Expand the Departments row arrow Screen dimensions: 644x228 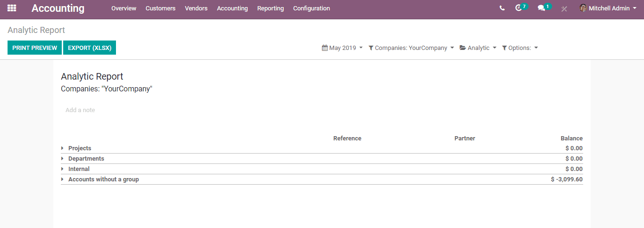62,159
